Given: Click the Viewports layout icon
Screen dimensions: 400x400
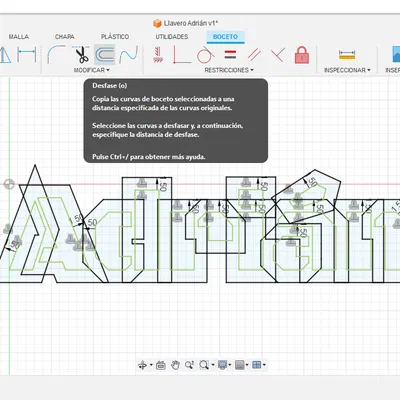Looking at the screenshot, I should (257, 365).
